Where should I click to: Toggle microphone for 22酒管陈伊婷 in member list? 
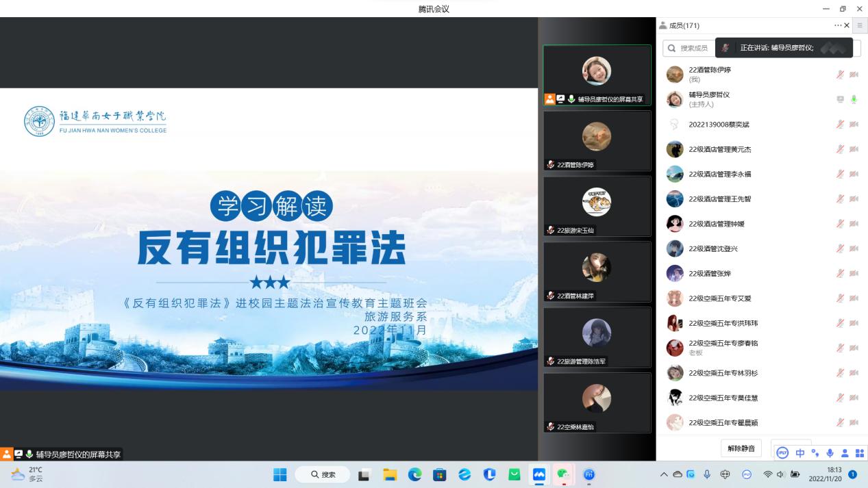(x=840, y=75)
